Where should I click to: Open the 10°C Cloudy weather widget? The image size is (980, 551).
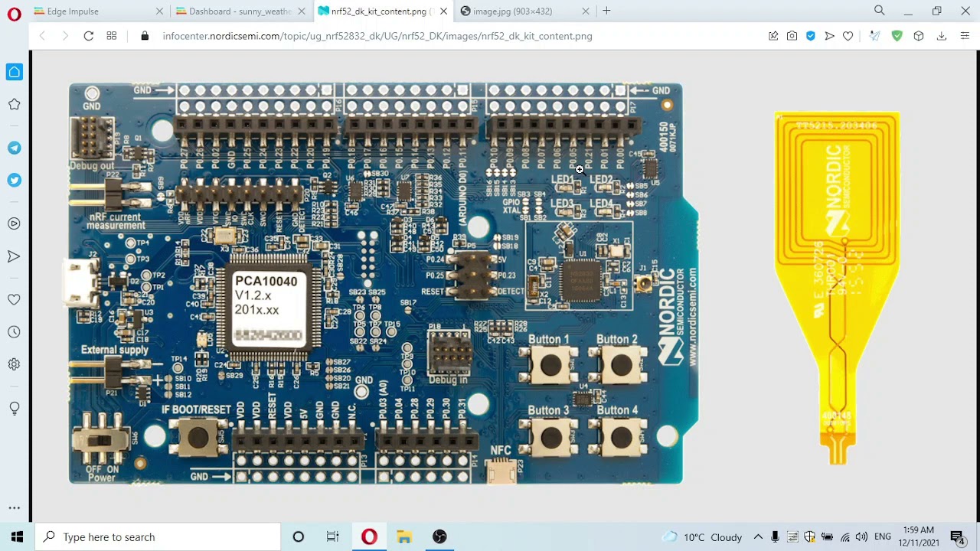coord(703,537)
